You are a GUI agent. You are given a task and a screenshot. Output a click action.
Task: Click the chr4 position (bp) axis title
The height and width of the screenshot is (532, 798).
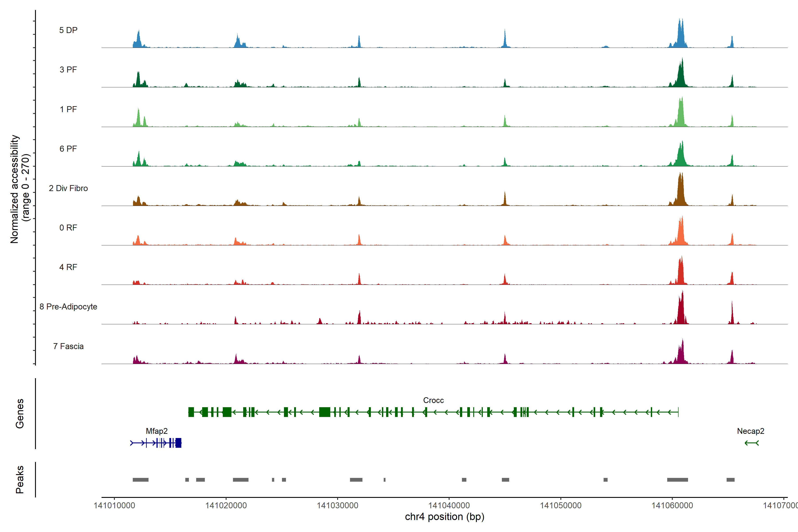click(x=444, y=517)
